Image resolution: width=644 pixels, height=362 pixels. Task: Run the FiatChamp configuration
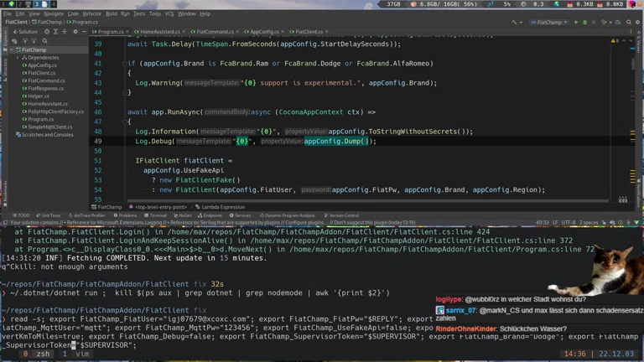tap(576, 22)
